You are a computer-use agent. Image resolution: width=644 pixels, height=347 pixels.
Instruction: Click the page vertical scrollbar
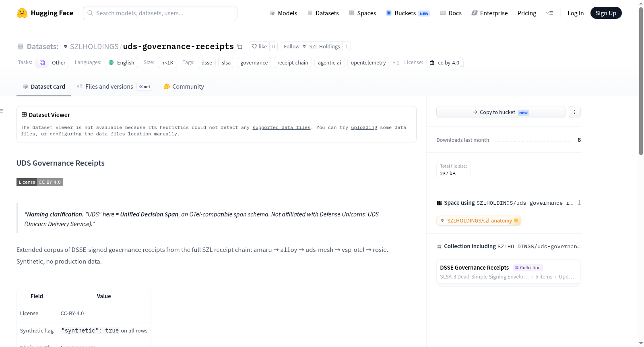[641, 81]
